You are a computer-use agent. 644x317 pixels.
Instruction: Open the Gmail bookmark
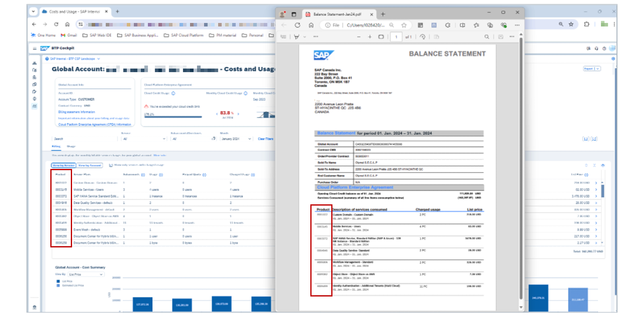[69, 35]
